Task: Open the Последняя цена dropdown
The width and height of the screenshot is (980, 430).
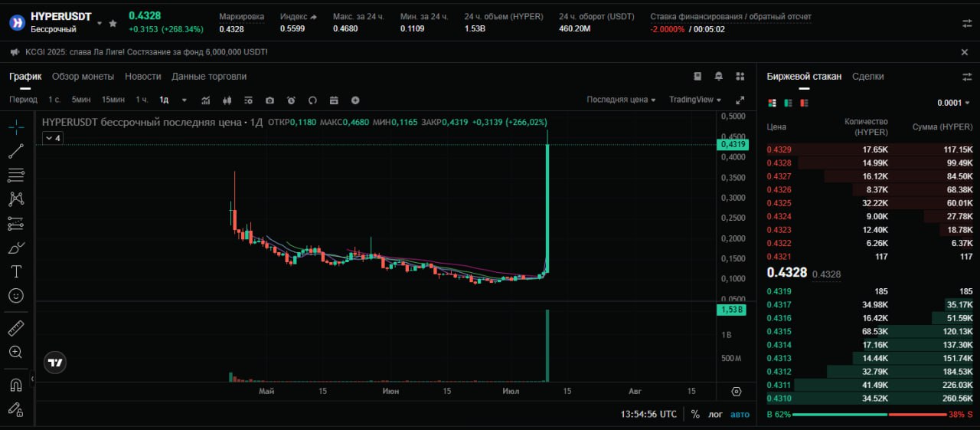Action: [621, 100]
